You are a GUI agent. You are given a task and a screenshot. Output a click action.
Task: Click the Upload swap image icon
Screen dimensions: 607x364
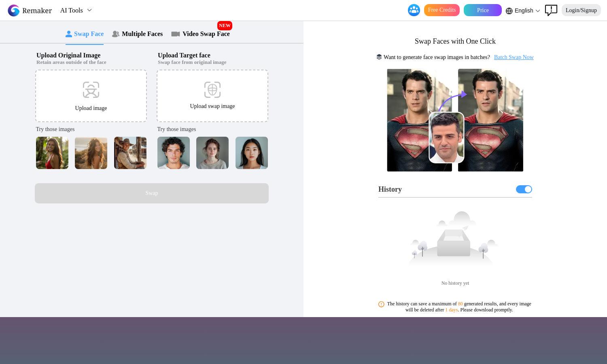click(x=212, y=90)
